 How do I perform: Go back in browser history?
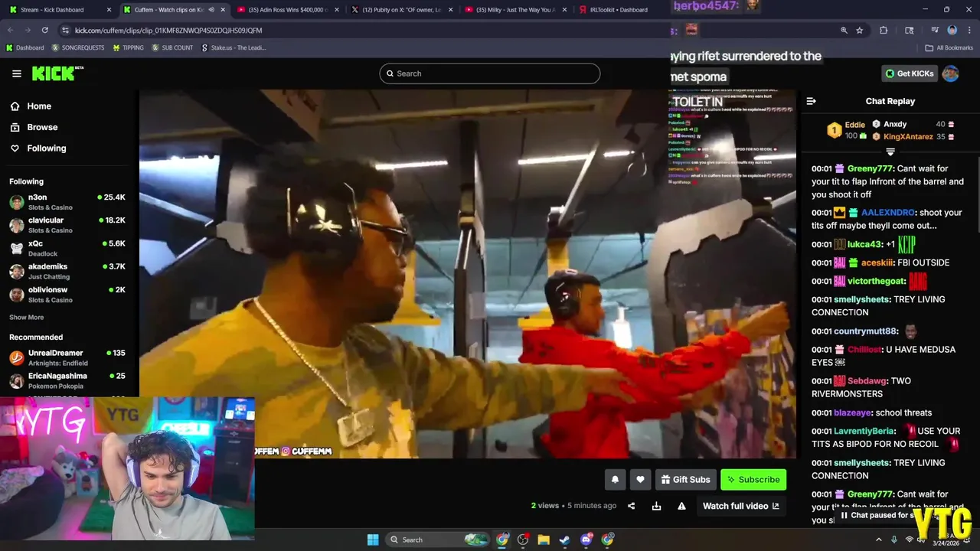click(x=11, y=30)
